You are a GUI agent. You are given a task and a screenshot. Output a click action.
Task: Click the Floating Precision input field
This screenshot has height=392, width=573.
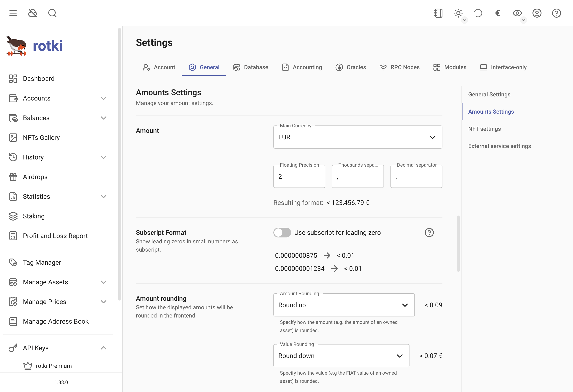tap(299, 176)
